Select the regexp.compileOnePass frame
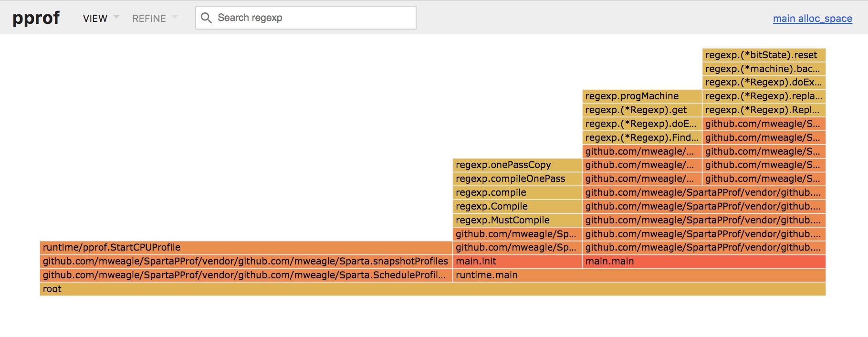The width and height of the screenshot is (868, 337). coord(517,179)
